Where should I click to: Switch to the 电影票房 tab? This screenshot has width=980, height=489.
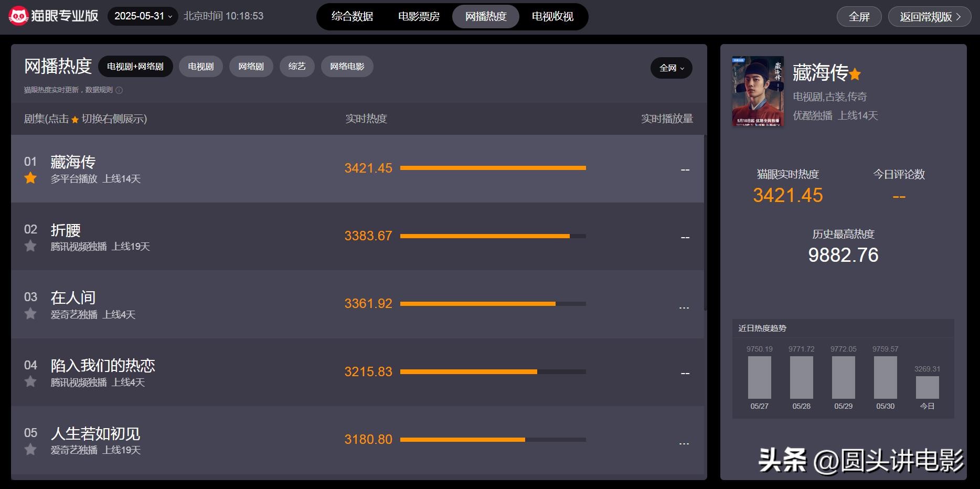(419, 17)
